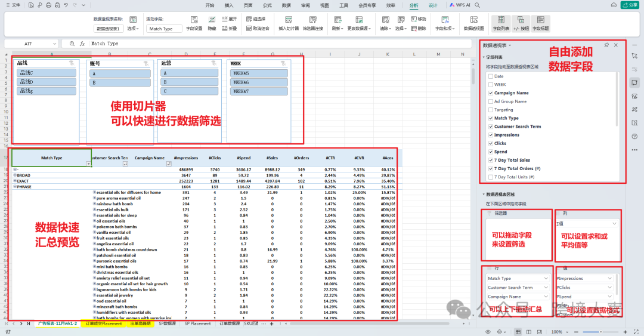Click the save icon in quick access toolbar
Screen dimensions: 644x336
[31, 5]
